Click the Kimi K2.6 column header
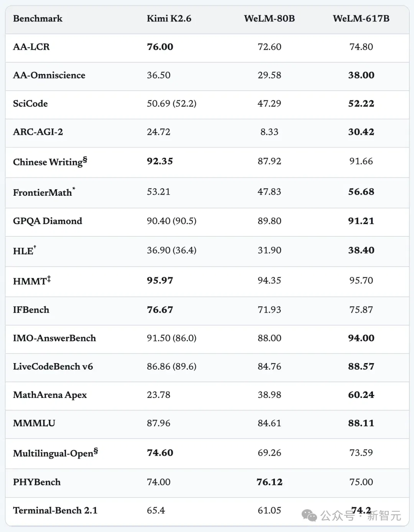 click(x=169, y=18)
